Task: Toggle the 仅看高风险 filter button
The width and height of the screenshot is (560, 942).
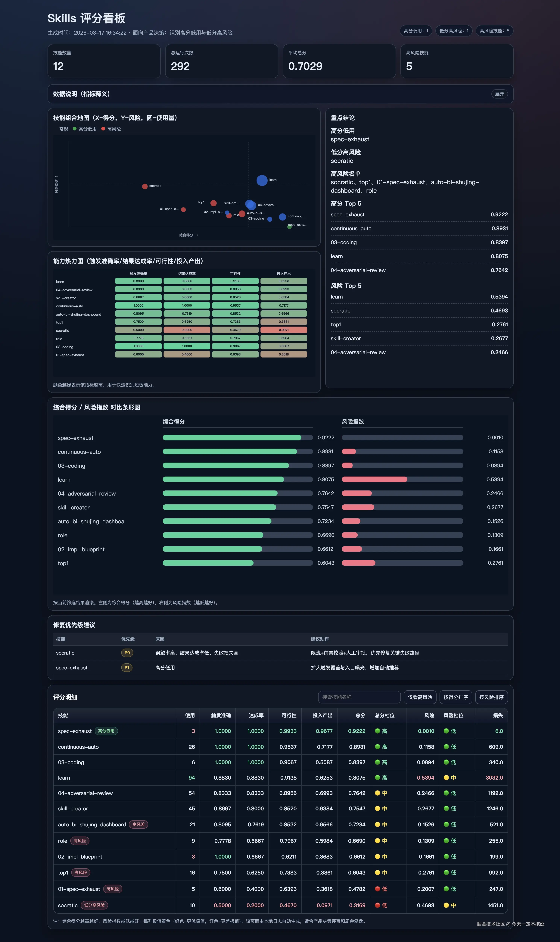Action: pos(420,697)
